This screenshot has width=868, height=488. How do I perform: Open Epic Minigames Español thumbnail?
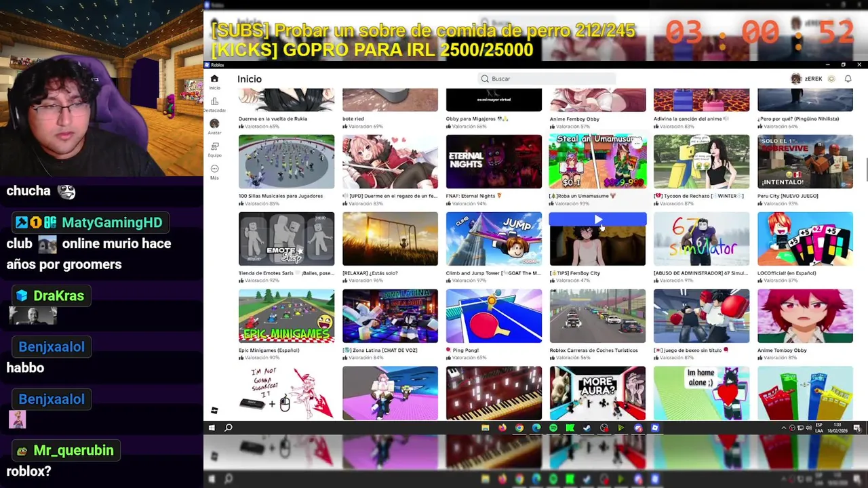[286, 316]
